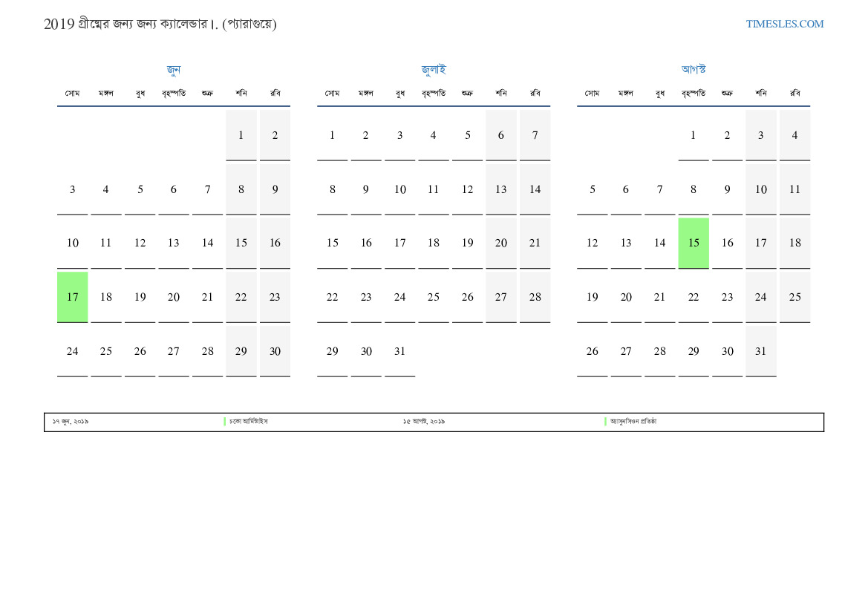
Task: Select June 16 in the জুন calendar
Action: click(275, 243)
